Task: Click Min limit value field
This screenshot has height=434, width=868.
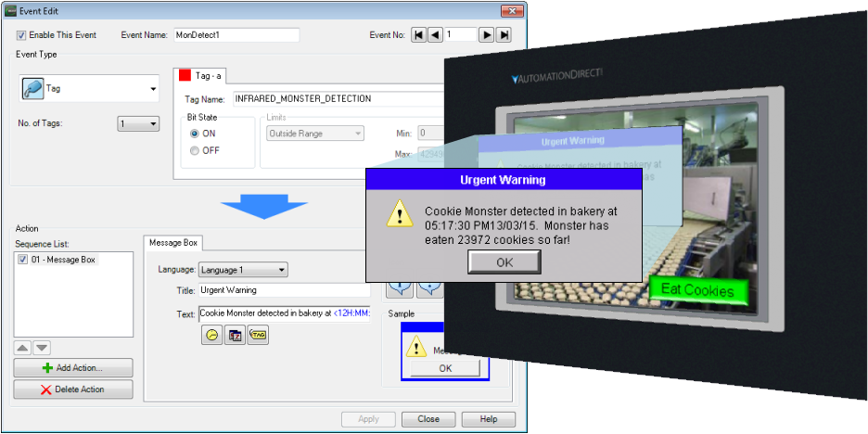Action: point(432,134)
